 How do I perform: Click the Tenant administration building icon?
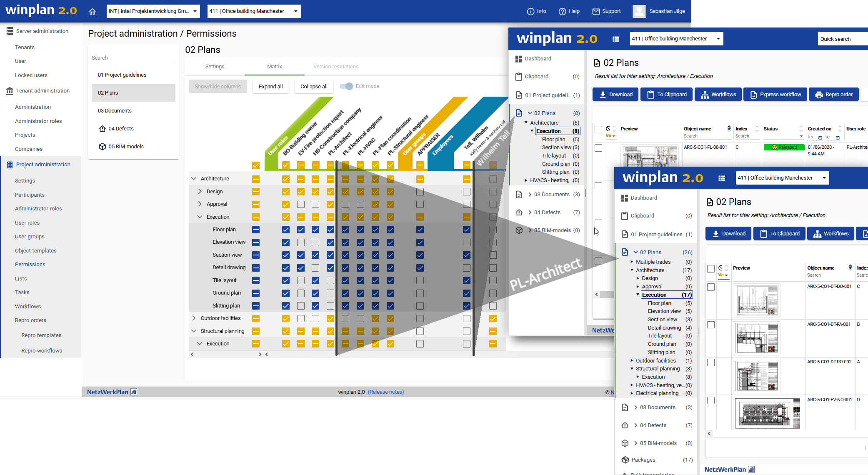click(10, 91)
